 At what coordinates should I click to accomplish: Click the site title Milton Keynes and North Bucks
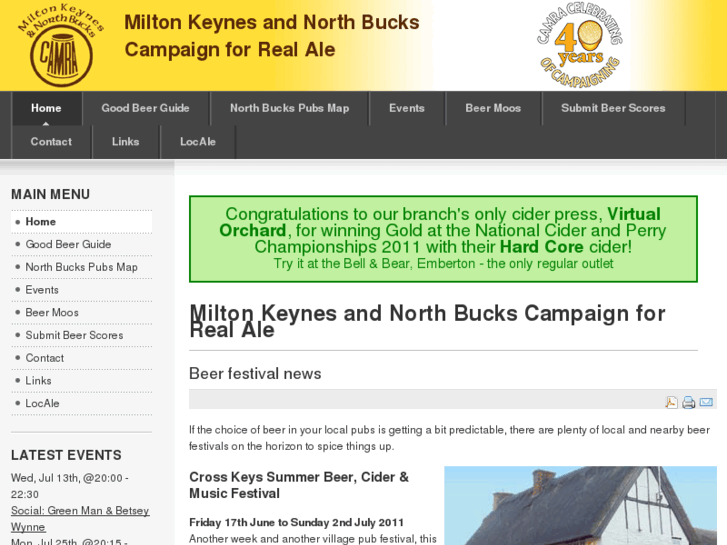pyautogui.click(x=272, y=36)
